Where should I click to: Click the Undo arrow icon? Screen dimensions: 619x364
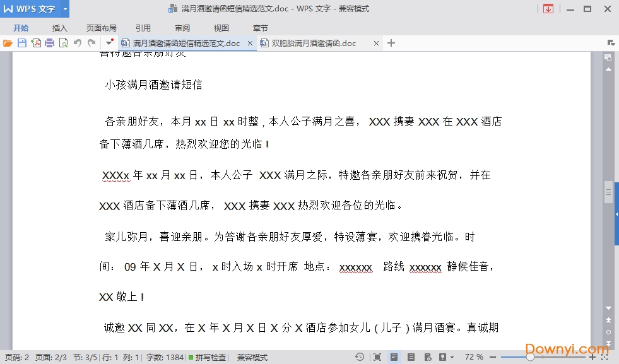[77, 43]
